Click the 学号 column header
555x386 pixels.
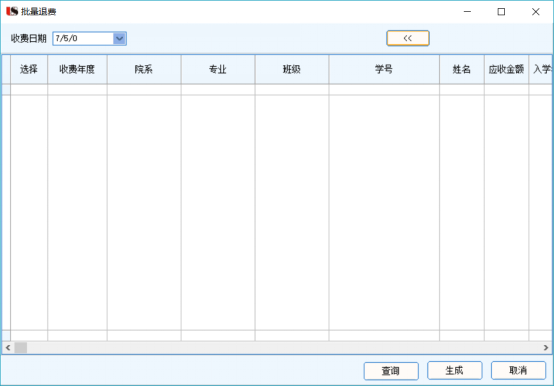[x=384, y=69]
